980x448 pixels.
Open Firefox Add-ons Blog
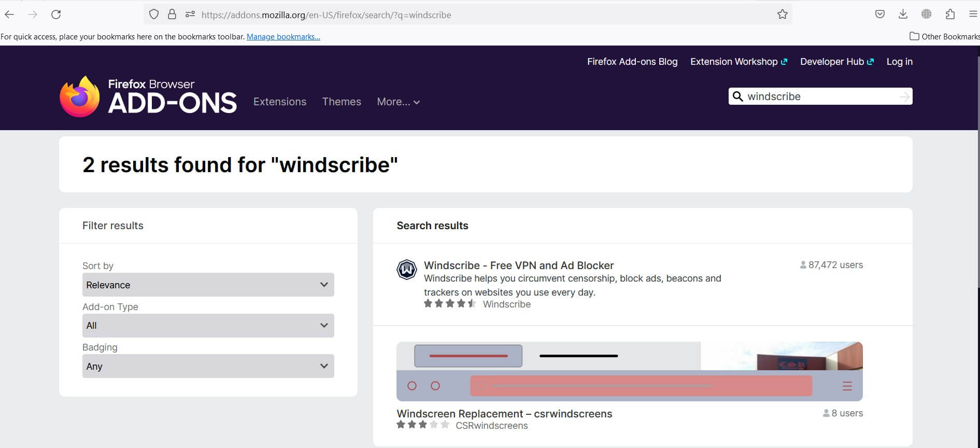pos(632,62)
